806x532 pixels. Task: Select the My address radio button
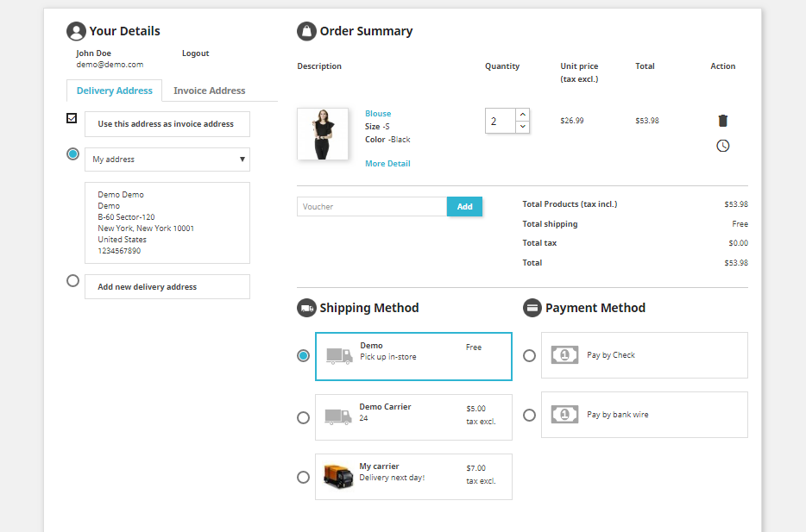(73, 154)
